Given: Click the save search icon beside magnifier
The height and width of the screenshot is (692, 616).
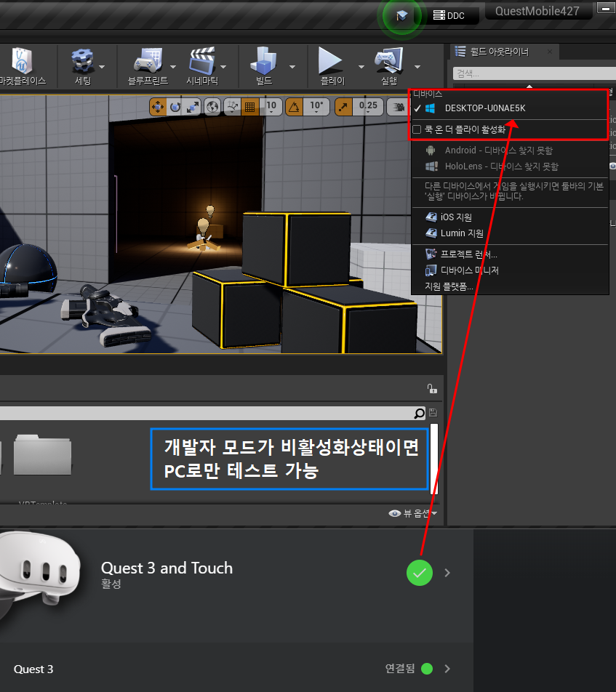Looking at the screenshot, I should [433, 413].
